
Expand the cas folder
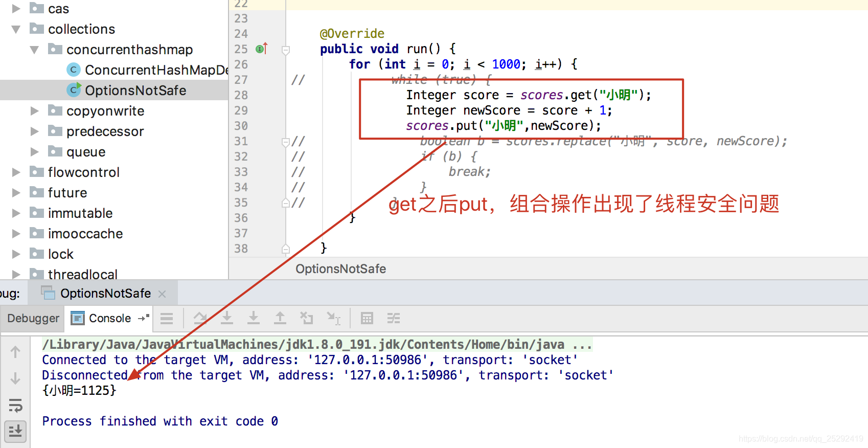16,9
